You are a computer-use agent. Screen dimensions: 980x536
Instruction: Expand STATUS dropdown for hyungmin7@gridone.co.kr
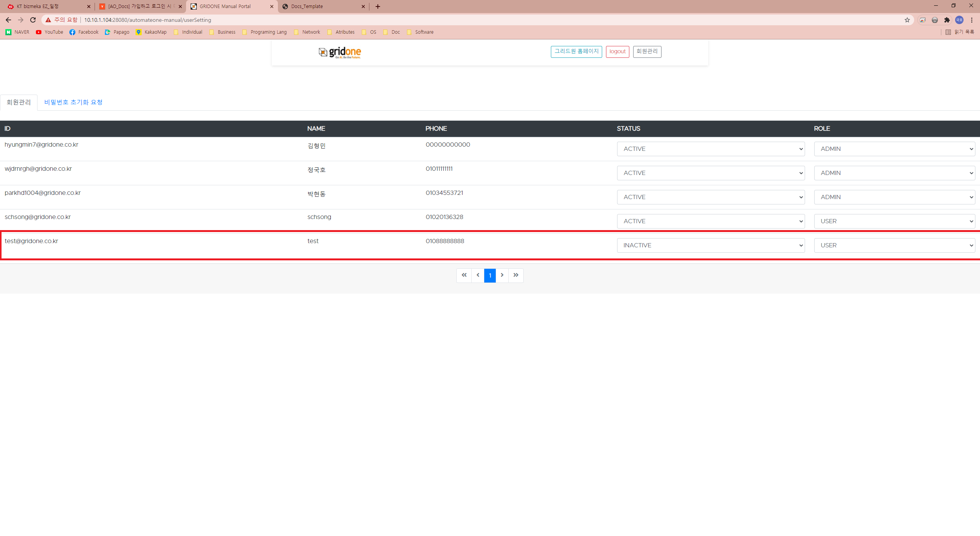pyautogui.click(x=710, y=149)
